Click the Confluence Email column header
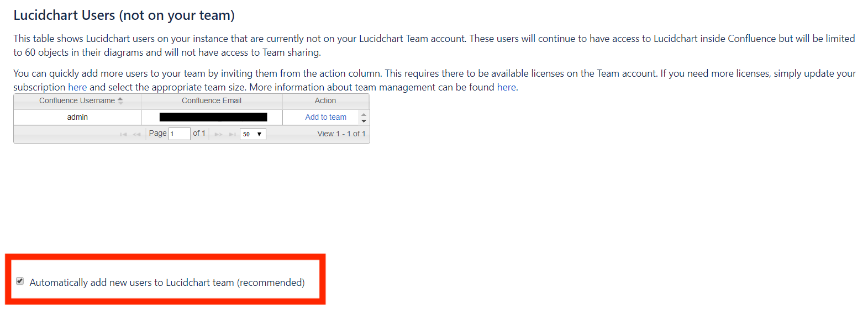Screen dimensions: 868x319 click(x=212, y=100)
